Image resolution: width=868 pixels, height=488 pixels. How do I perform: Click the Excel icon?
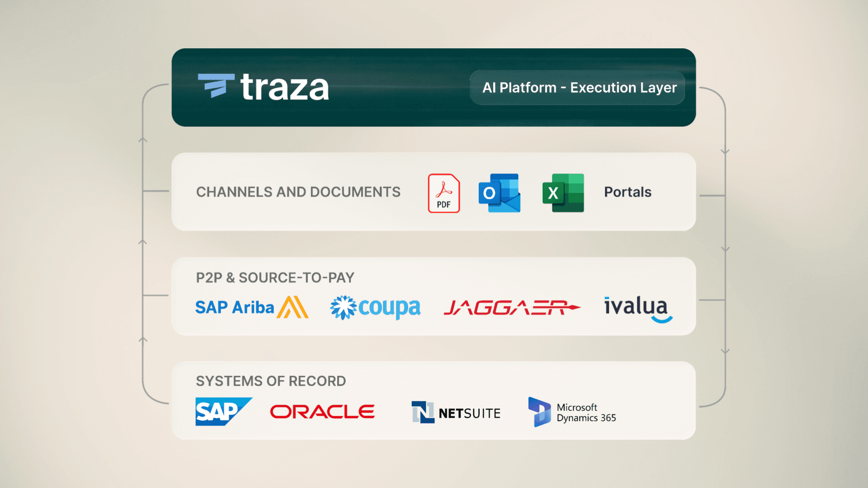pyautogui.click(x=563, y=193)
